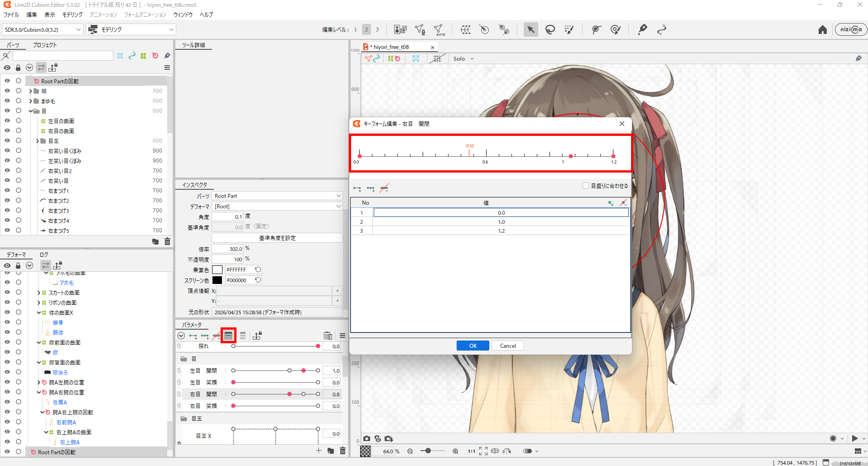Click the 1:1 zoom reset button

click(x=472, y=451)
